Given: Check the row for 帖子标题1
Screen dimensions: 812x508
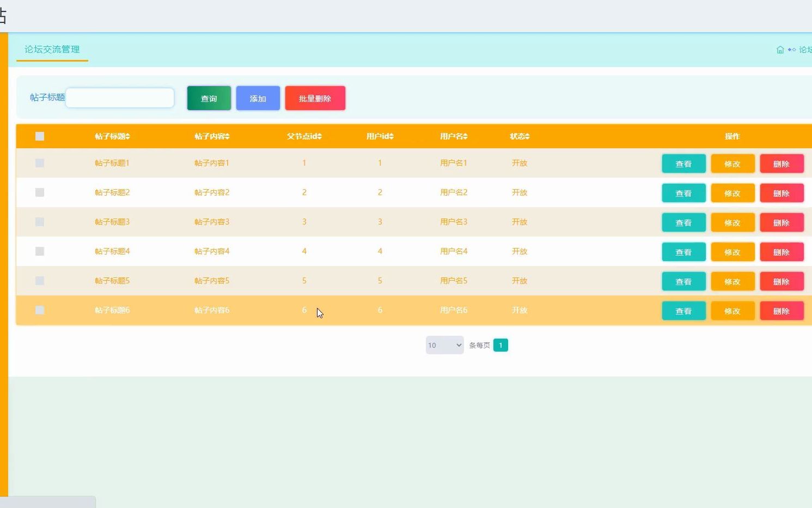Looking at the screenshot, I should click(x=40, y=163).
